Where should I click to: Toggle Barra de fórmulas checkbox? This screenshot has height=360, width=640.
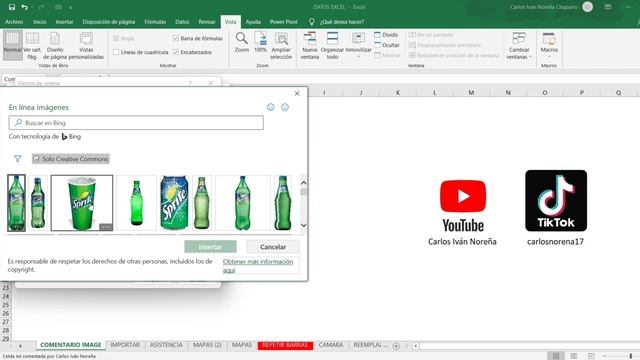click(176, 38)
